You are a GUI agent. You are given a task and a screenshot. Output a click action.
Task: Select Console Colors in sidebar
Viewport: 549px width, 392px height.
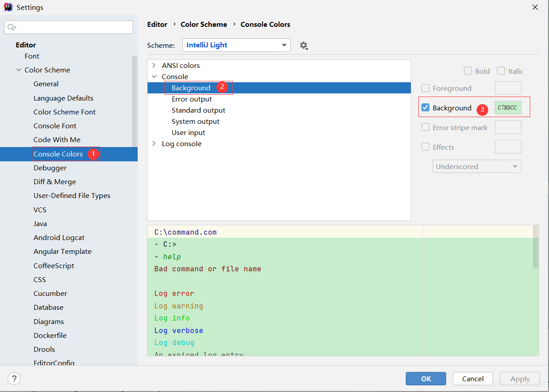coord(58,154)
